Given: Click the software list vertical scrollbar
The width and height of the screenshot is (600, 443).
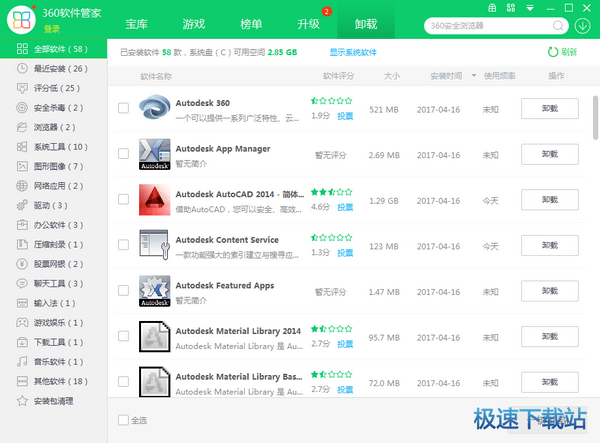Looking at the screenshot, I should click(x=595, y=118).
